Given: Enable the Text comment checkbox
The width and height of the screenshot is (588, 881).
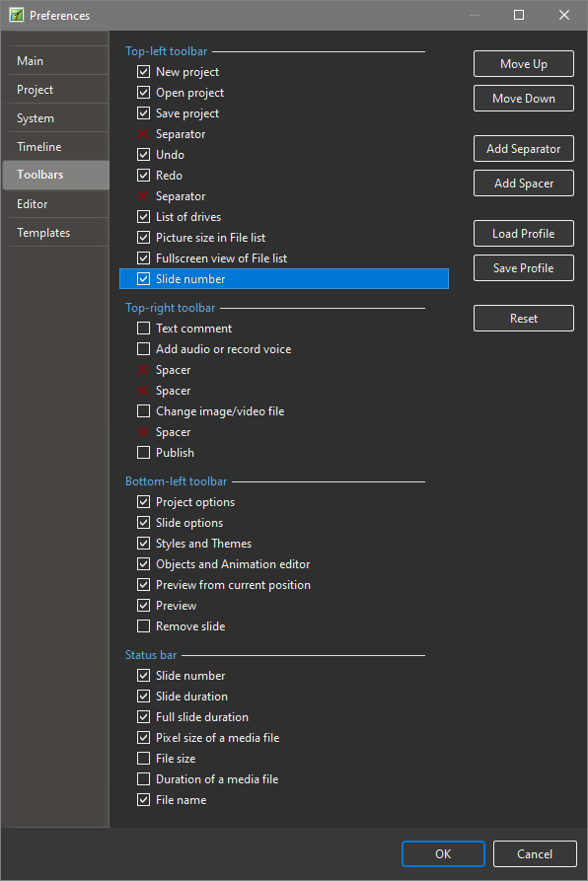Looking at the screenshot, I should click(x=144, y=329).
